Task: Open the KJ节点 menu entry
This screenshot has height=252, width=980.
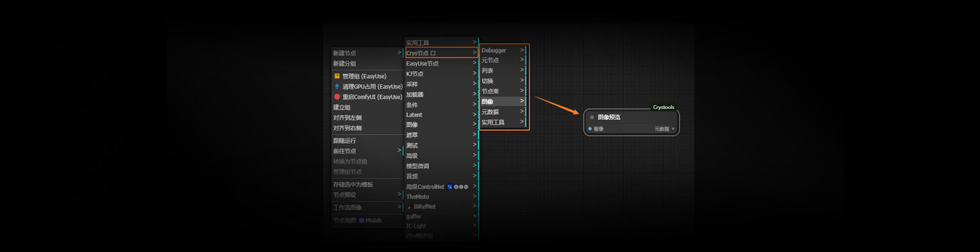Action: [x=442, y=74]
